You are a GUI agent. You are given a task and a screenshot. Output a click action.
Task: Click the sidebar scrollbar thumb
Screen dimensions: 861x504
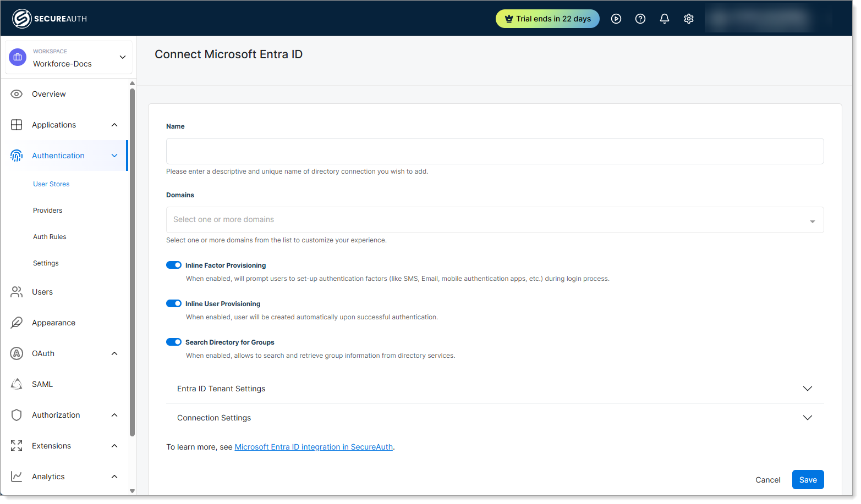(132, 262)
